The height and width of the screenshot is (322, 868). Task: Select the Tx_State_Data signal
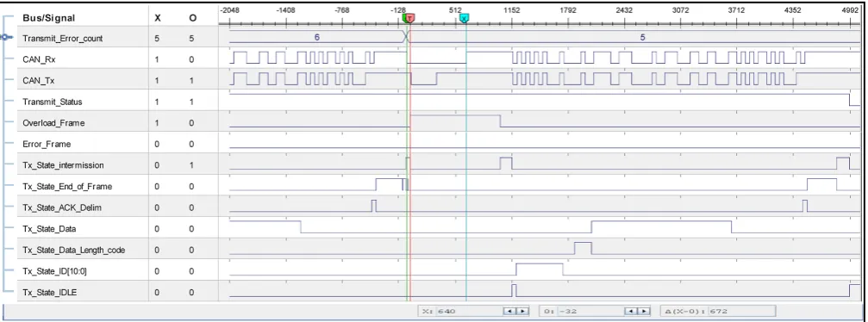coord(49,228)
